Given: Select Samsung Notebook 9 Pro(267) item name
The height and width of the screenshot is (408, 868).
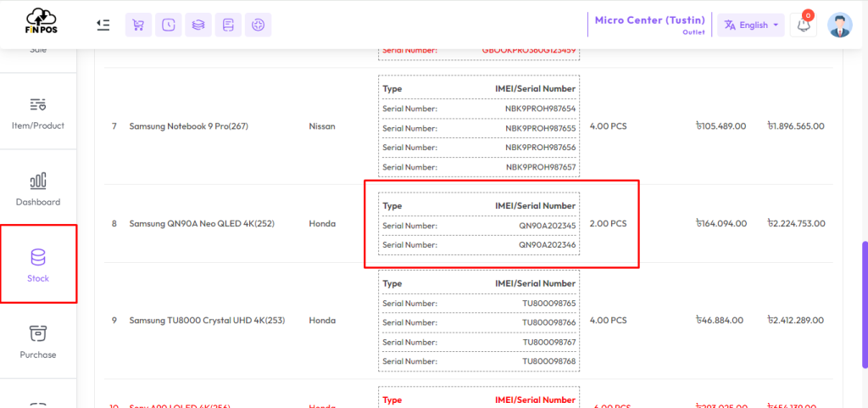Looking at the screenshot, I should (x=189, y=126).
